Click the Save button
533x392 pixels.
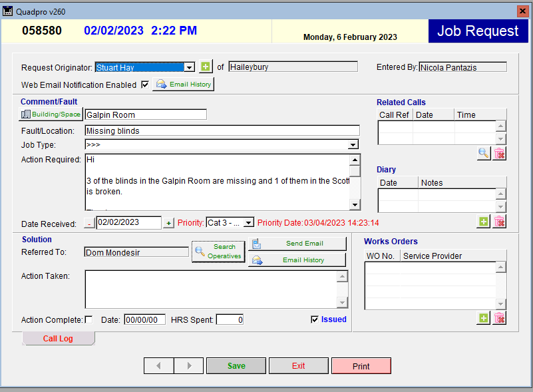(236, 366)
